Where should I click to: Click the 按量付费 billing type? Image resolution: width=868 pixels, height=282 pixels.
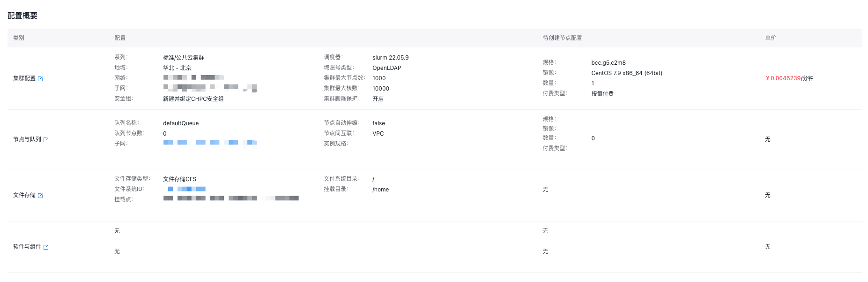(x=602, y=94)
